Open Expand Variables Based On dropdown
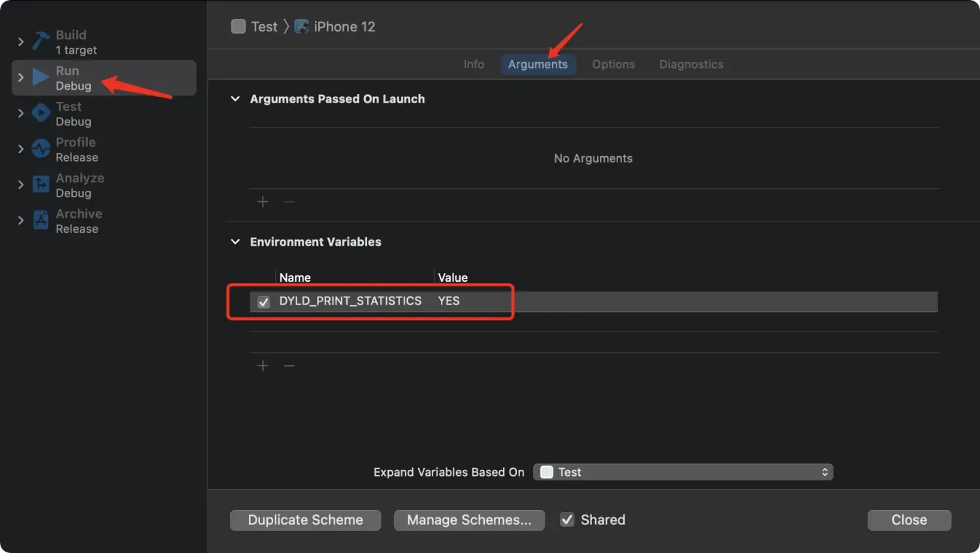 tap(683, 472)
